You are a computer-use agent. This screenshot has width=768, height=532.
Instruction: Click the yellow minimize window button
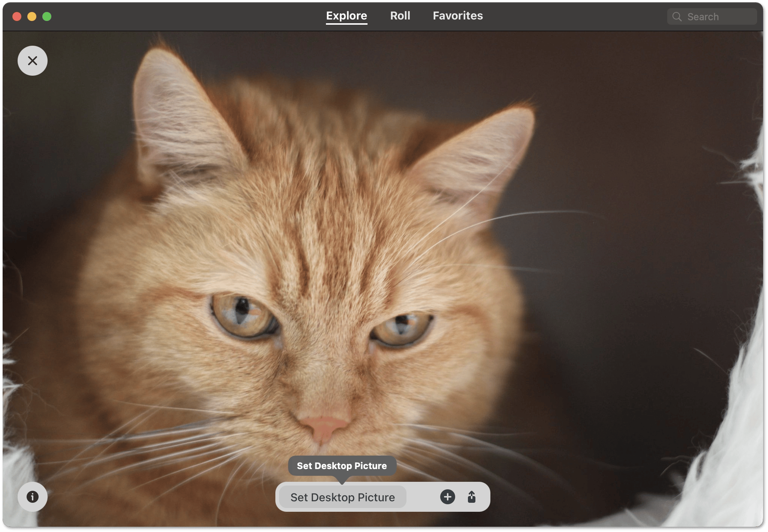[x=32, y=16]
